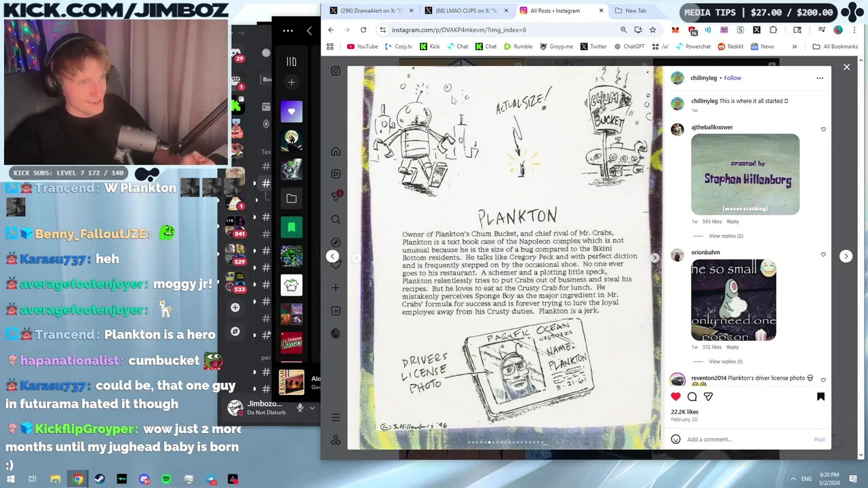This screenshot has height=488, width=868.
Task: Open Stephen Hillenburg GIF comment image
Action: point(745,174)
